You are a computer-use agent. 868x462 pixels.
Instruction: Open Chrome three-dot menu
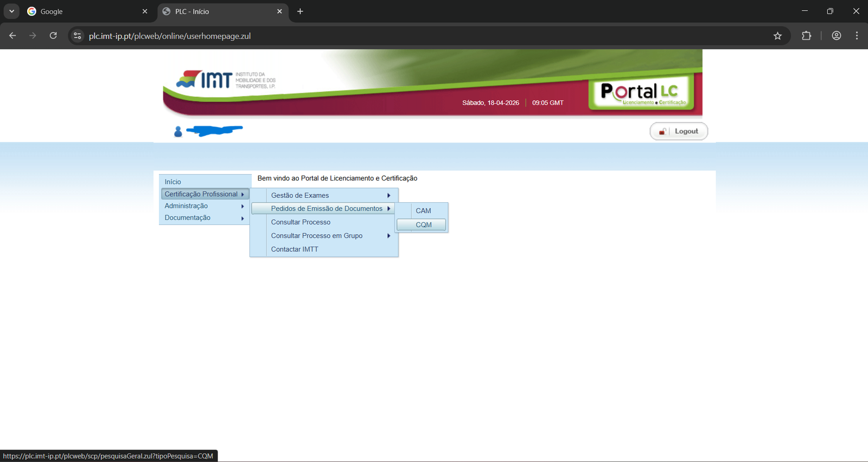pos(857,36)
